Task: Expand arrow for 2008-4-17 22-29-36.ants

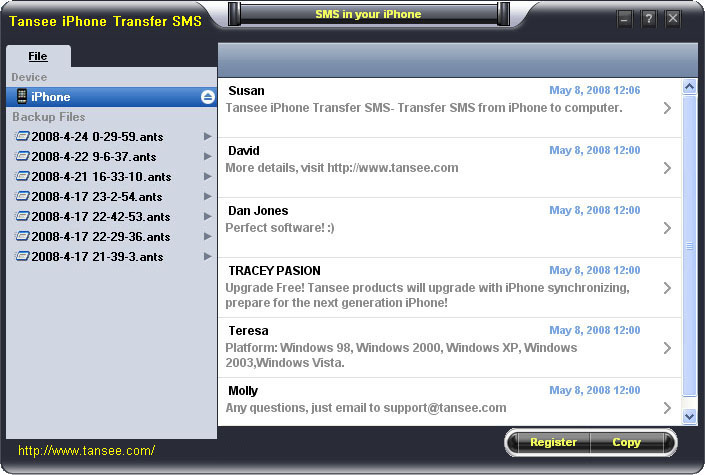Action: 207,236
